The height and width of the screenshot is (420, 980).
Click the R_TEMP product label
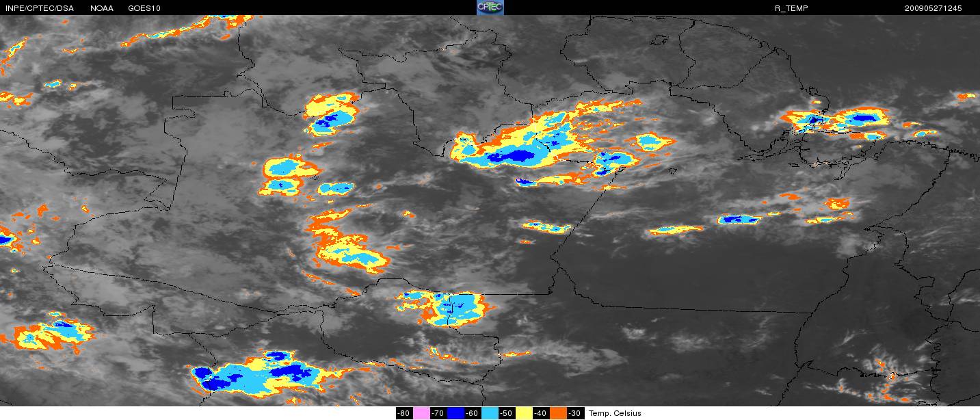pyautogui.click(x=791, y=8)
